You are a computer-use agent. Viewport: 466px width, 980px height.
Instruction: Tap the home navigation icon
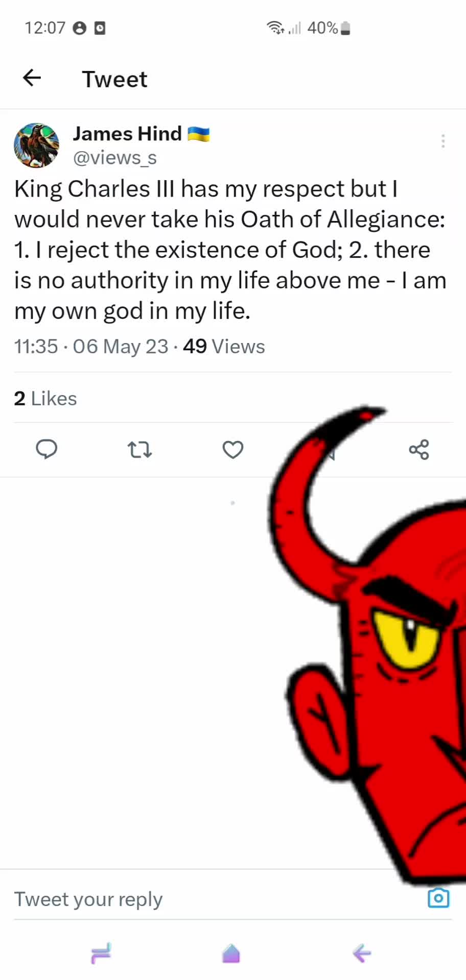tap(231, 953)
